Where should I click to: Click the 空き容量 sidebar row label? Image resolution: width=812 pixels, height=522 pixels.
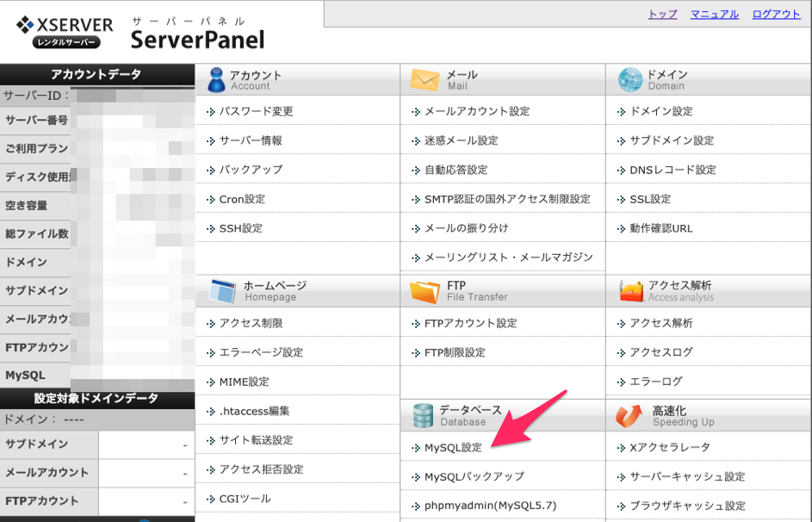27,206
